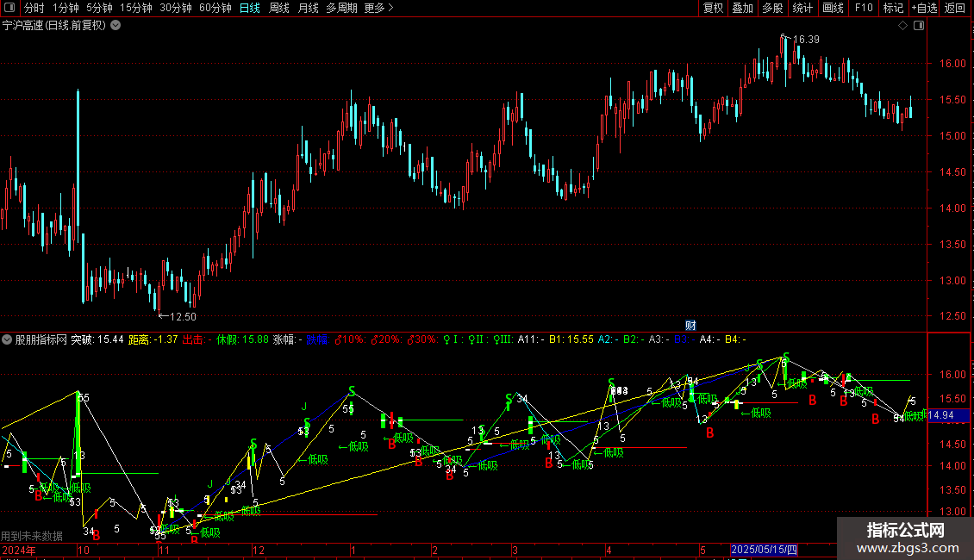Click the 返回 back button
Screen dimensions: 974x560
point(955,8)
